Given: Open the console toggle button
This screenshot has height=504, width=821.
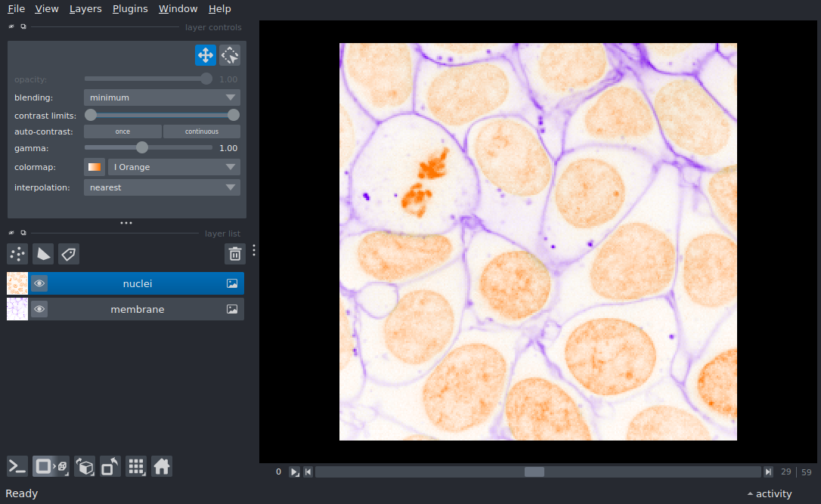Looking at the screenshot, I should 17,467.
